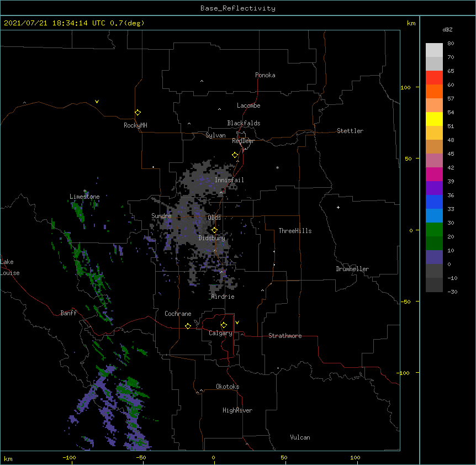Select the yellow diamond marker below Cochrane
This screenshot has width=476, height=465.
(x=188, y=326)
